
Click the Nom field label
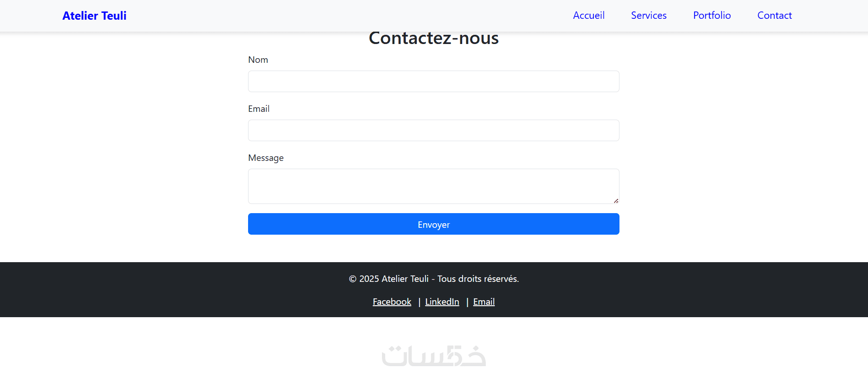(x=258, y=60)
